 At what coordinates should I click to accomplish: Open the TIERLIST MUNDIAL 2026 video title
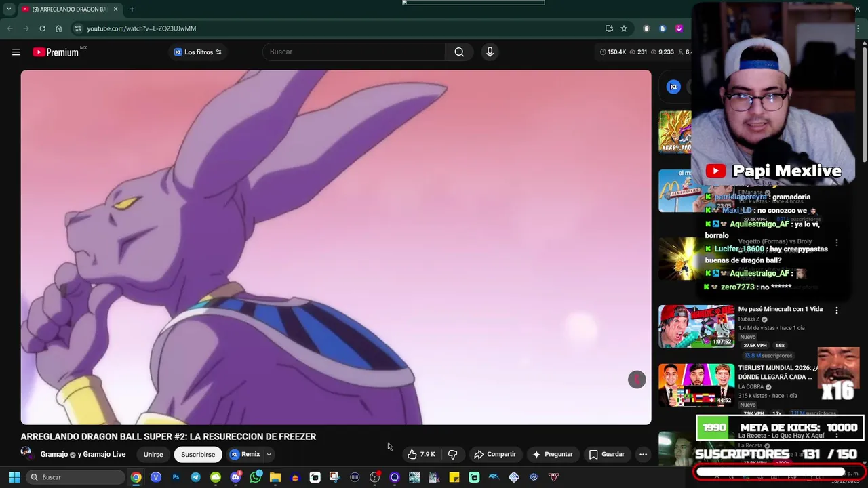click(777, 372)
